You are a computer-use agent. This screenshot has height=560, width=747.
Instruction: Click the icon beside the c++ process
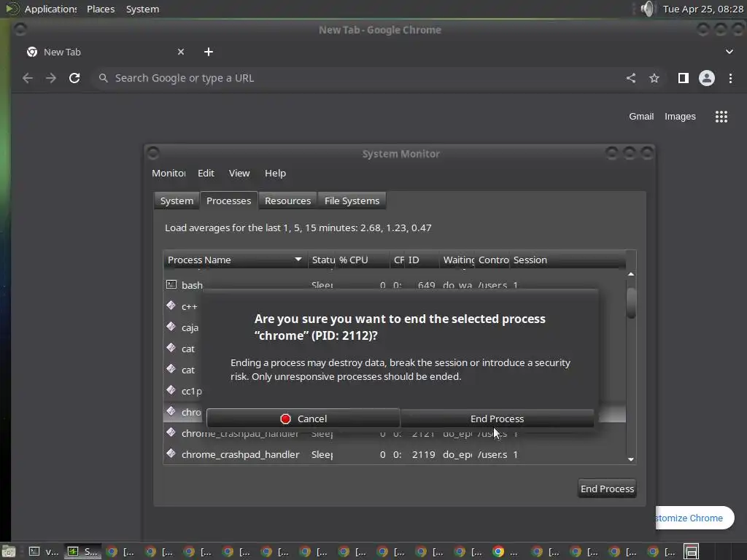[x=171, y=306]
